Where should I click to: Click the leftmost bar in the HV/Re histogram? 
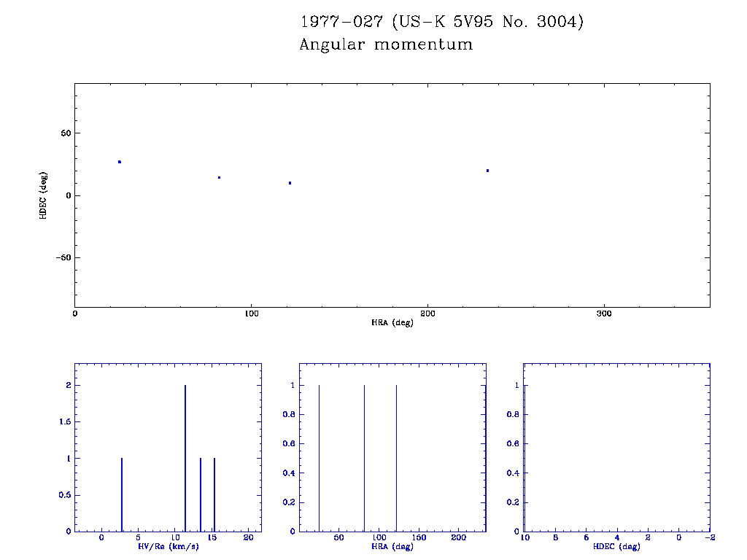click(x=122, y=494)
